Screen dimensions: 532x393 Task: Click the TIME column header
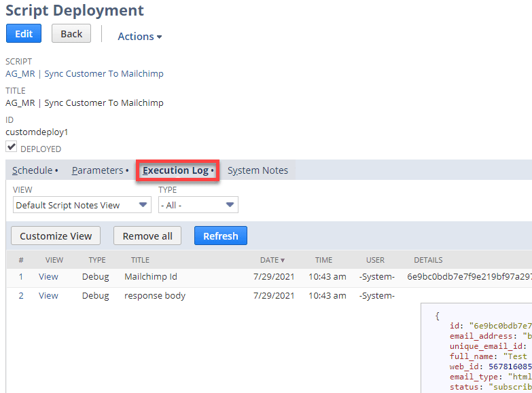tap(323, 260)
